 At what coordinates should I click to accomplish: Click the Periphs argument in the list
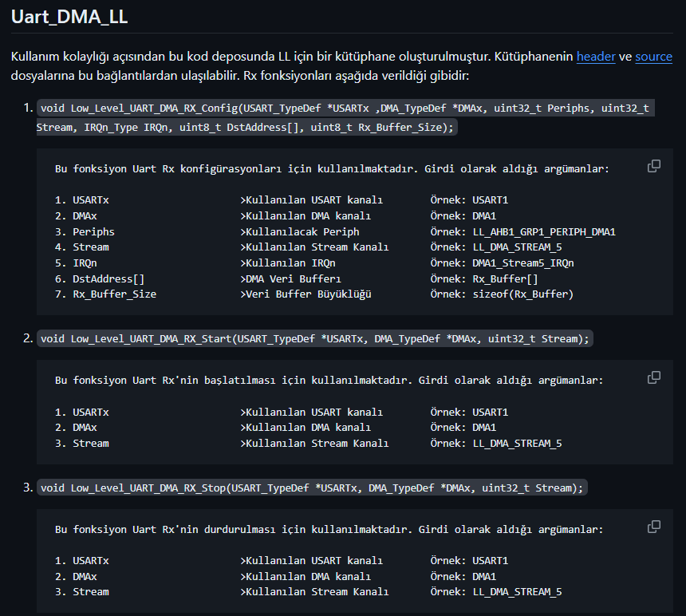click(x=93, y=232)
